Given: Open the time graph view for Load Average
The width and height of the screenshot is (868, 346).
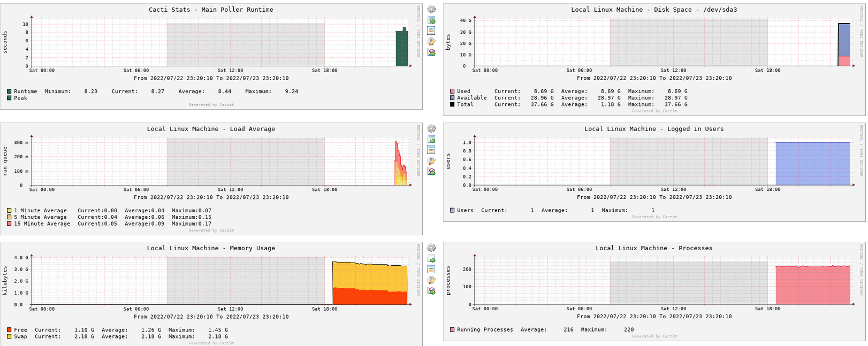Looking at the screenshot, I should pyautogui.click(x=431, y=150).
